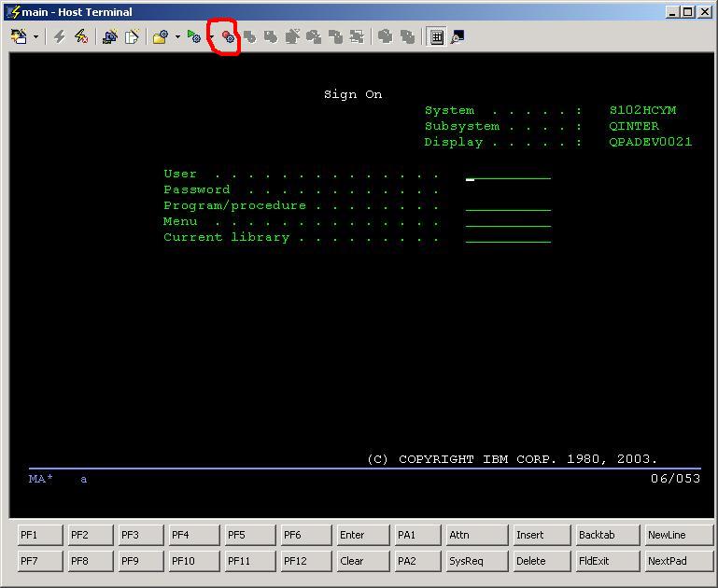This screenshot has height=588, width=718.
Task: Click the NextPad keypad button
Action: point(679,561)
